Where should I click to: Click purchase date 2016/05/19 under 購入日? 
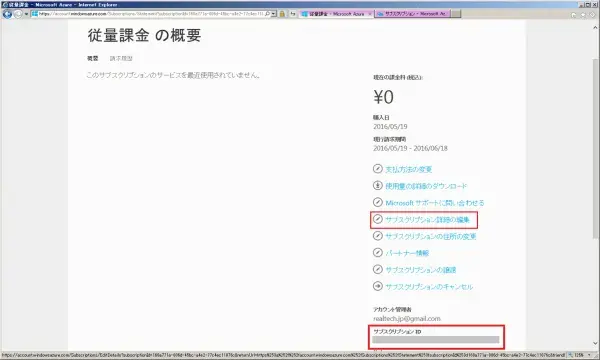(x=390, y=127)
